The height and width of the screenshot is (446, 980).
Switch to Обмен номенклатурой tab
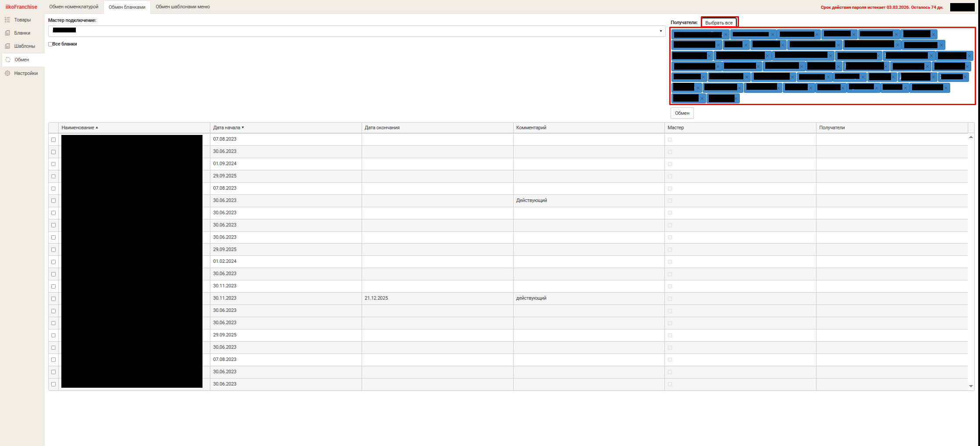(x=74, y=7)
